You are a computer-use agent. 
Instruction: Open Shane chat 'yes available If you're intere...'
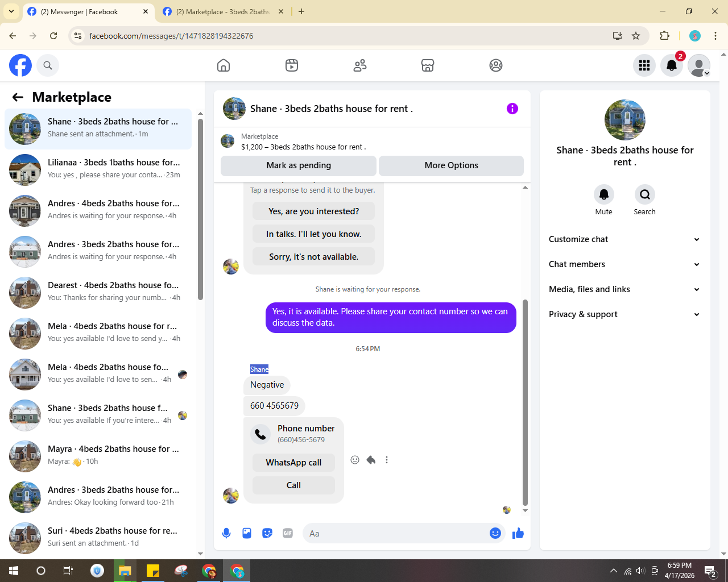click(98, 414)
